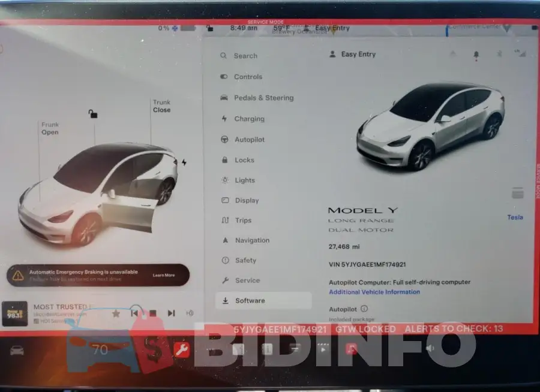This screenshot has width=540, height=392.
Task: Tap Autopilot Computer: Full self-driving computer text
Action: click(x=400, y=282)
